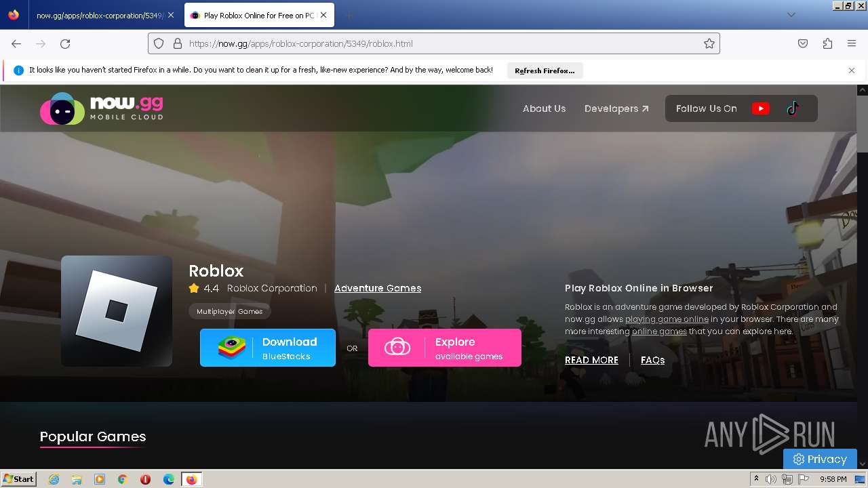Click the Explore available games button
The width and height of the screenshot is (868, 488).
pyautogui.click(x=445, y=348)
